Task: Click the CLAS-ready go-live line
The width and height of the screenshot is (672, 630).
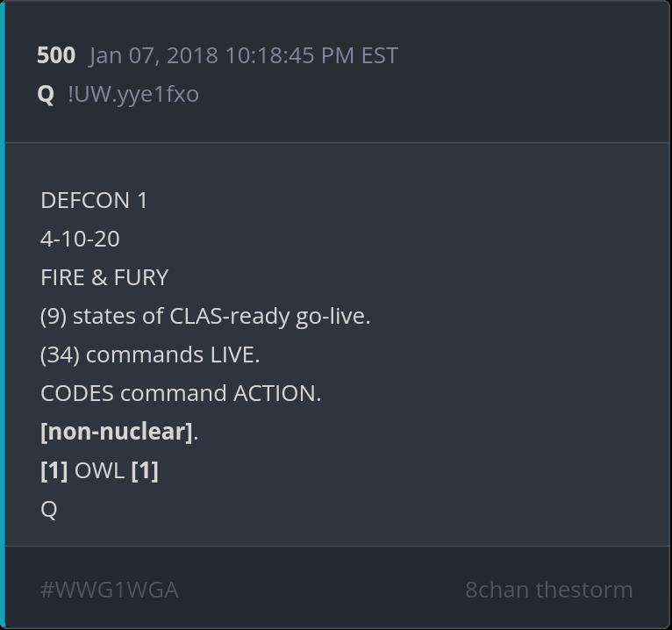Action: tap(205, 316)
